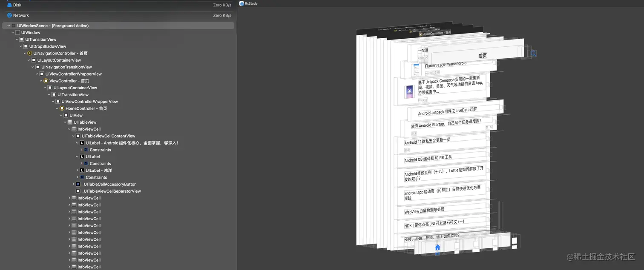644x270 pixels.
Task: Collapse the UIWindowScene disclosure chevron
Action: [9, 26]
